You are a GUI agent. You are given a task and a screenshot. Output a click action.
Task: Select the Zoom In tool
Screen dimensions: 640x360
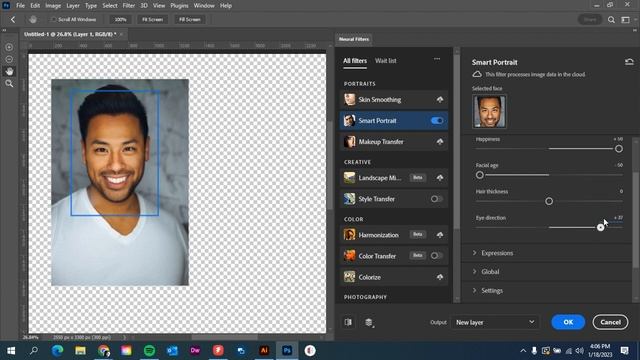(9, 47)
